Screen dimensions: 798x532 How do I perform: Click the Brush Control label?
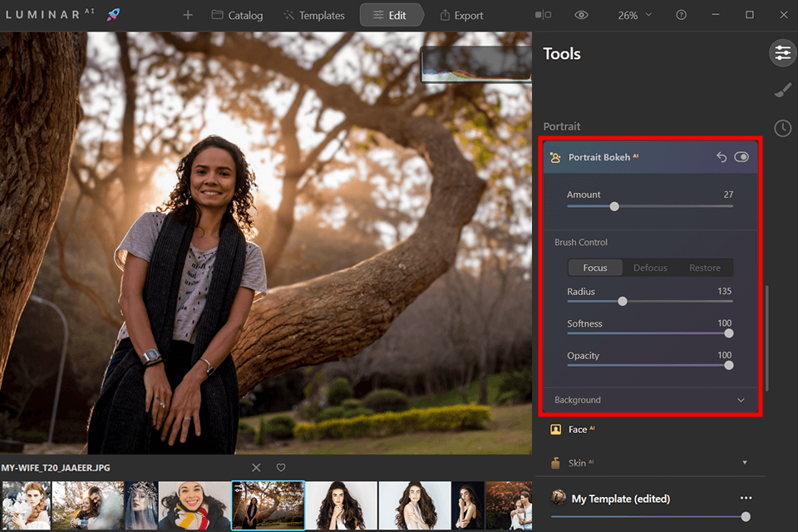pyautogui.click(x=581, y=243)
